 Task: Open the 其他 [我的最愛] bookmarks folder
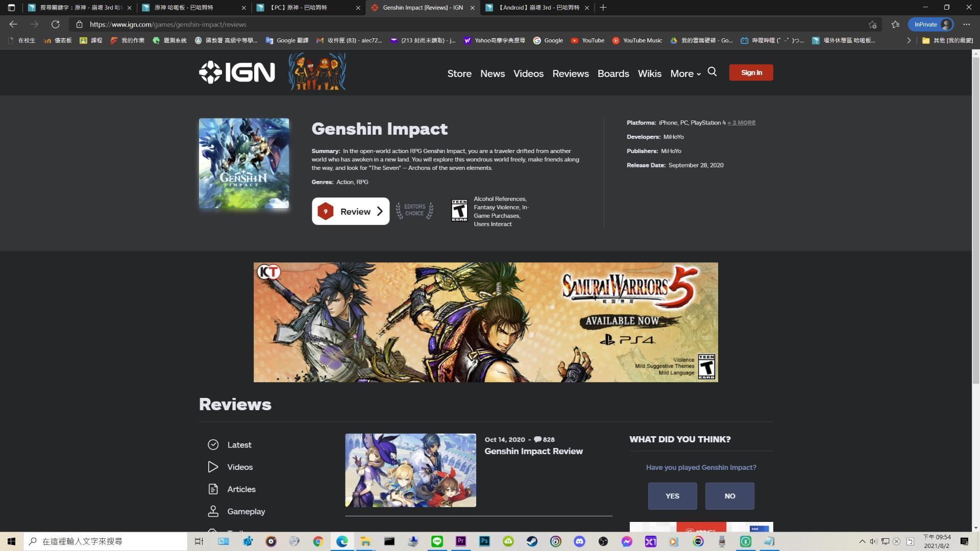[x=947, y=40]
